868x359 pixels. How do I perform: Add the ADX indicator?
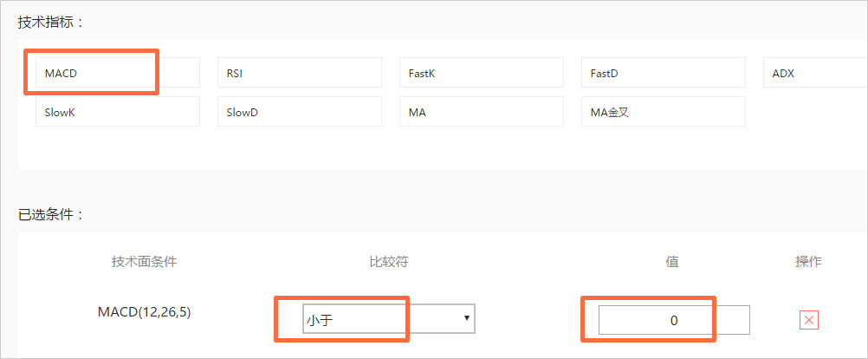(815, 72)
